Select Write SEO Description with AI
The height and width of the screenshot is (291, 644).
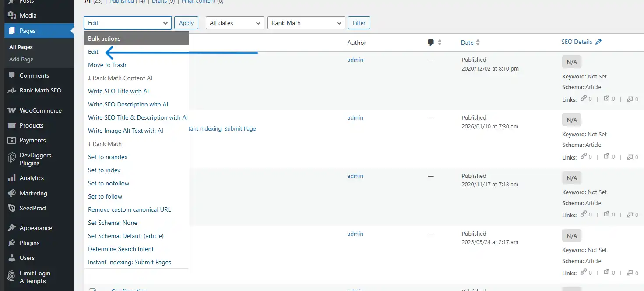(x=137, y=104)
